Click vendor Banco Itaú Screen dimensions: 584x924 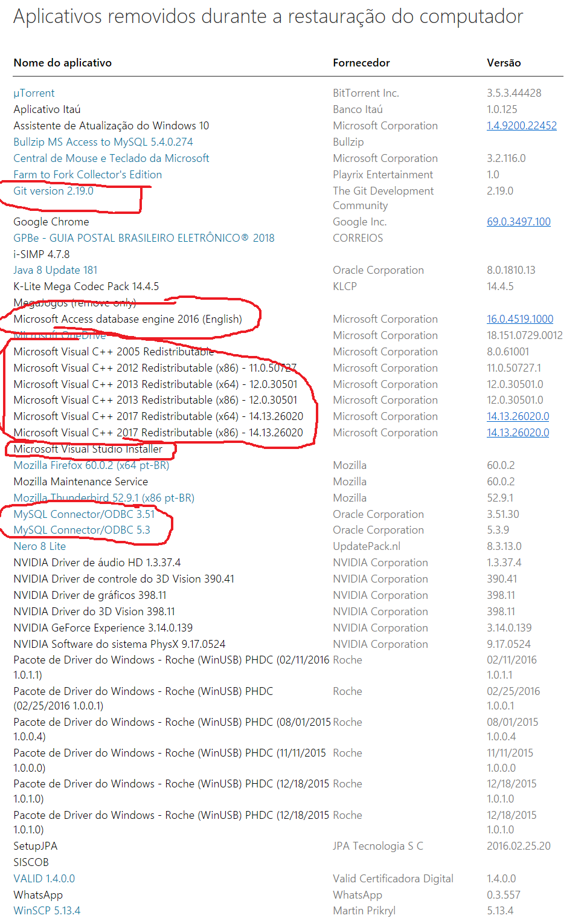coord(358,109)
